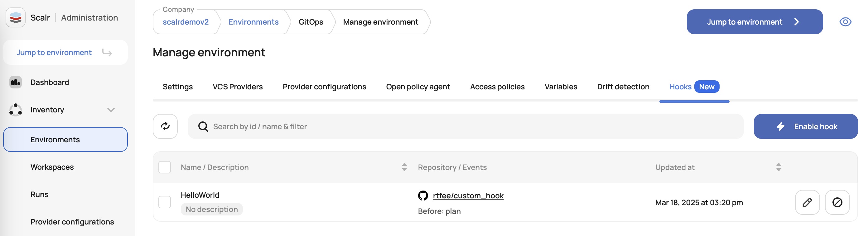Open the rtfee/custom_hook repository link
The width and height of the screenshot is (868, 236).
pos(468,196)
